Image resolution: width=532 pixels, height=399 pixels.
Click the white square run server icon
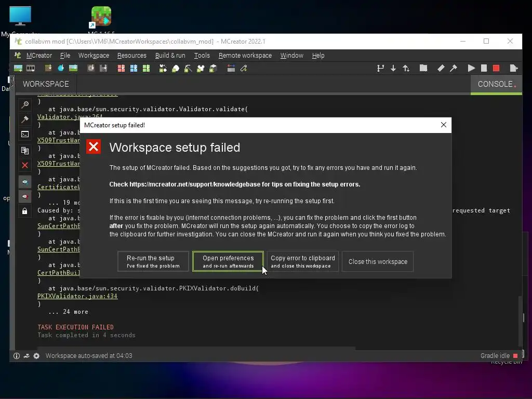(484, 68)
